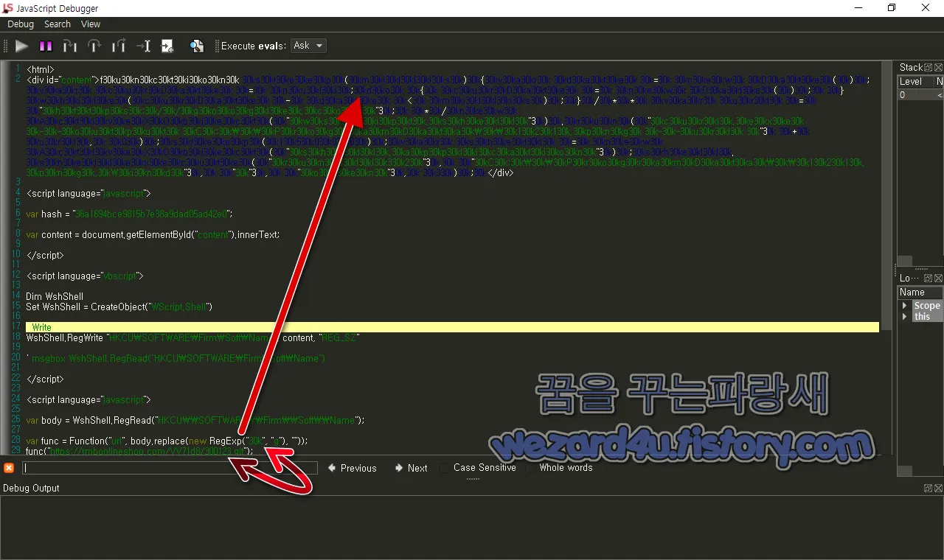944x560 pixels.
Task: Float the Stack panel using undock icon
Action: (929, 67)
